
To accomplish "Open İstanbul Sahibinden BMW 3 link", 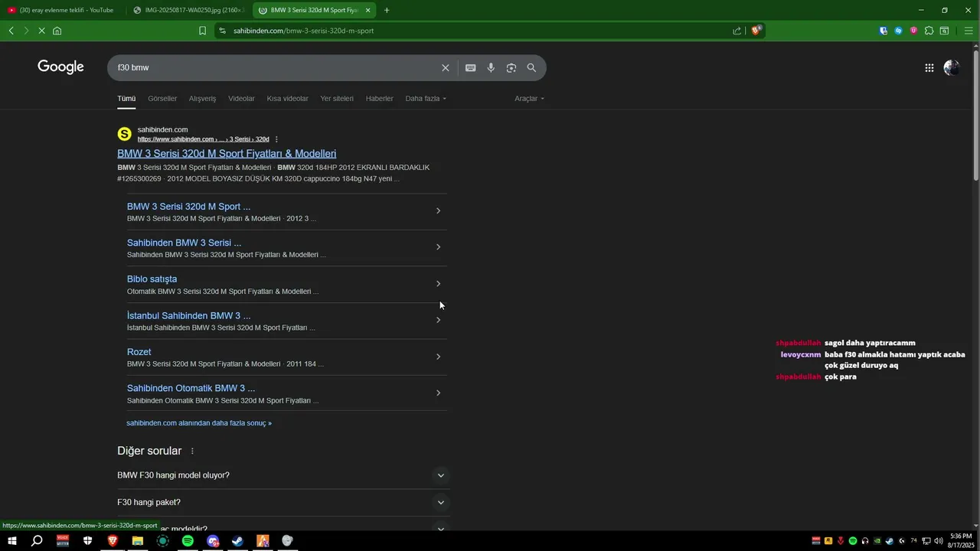I will point(188,315).
